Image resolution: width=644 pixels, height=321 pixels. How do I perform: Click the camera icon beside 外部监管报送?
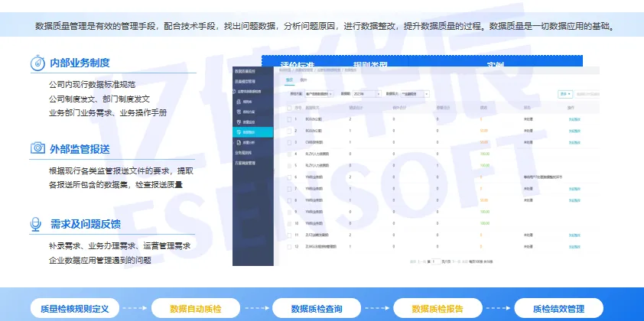coord(37,148)
